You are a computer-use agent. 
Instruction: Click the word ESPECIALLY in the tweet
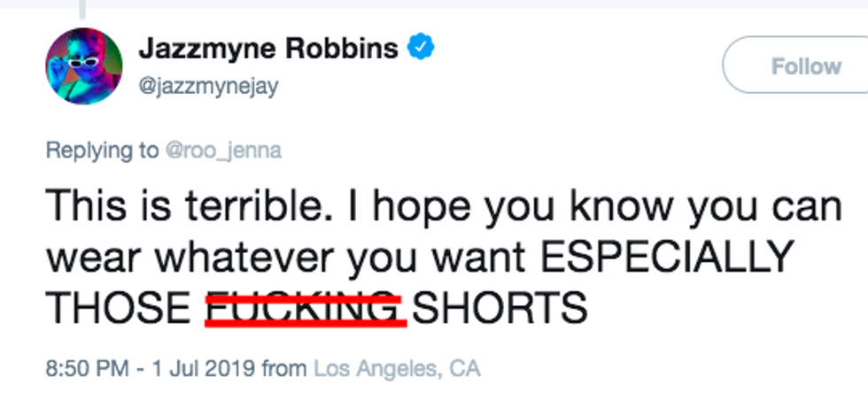666,258
